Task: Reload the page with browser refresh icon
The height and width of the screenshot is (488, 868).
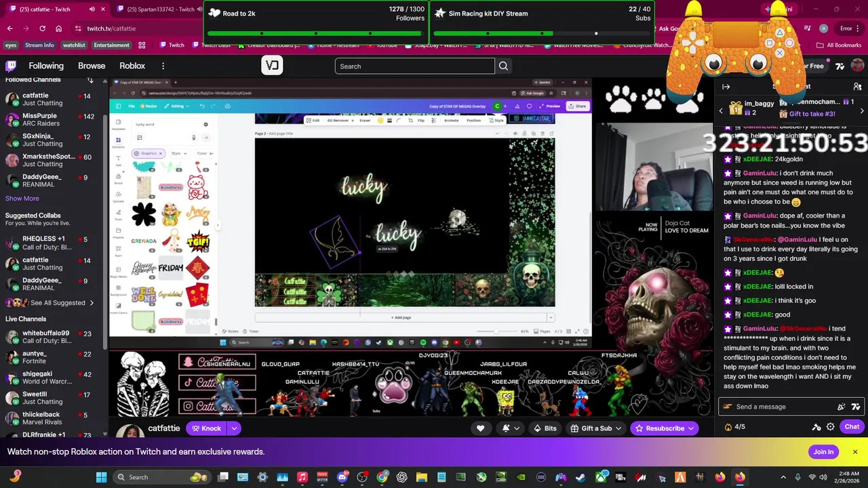Action: click(42, 28)
